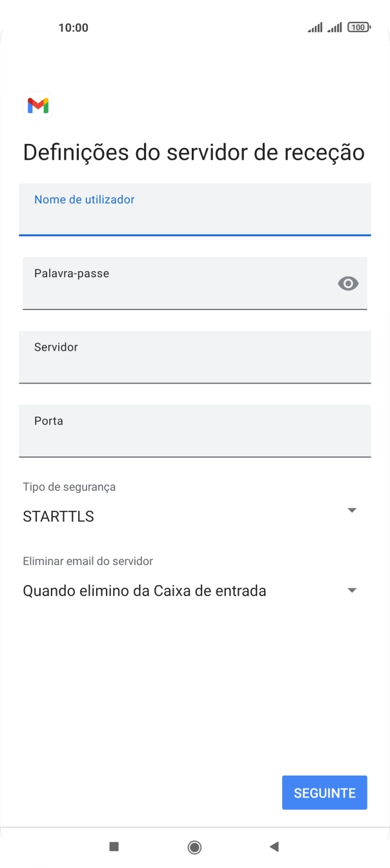390x868 pixels.
Task: Open the Tipo de segurança dropdown
Action: (352, 510)
